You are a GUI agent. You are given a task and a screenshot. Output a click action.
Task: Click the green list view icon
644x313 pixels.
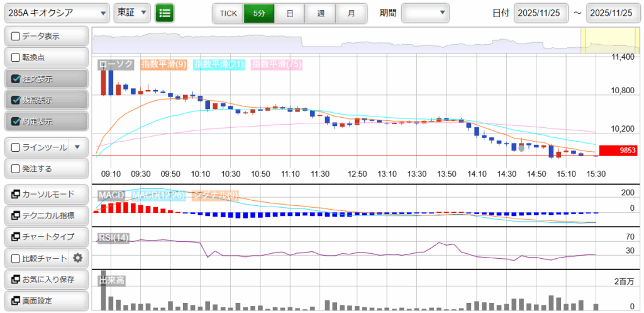pyautogui.click(x=165, y=13)
